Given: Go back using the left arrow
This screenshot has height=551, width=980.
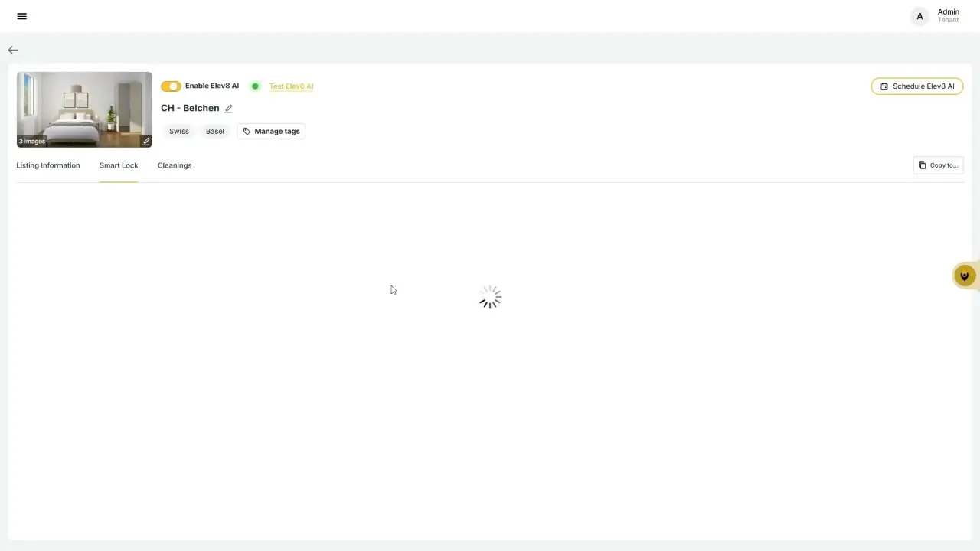Looking at the screenshot, I should pyautogui.click(x=13, y=50).
